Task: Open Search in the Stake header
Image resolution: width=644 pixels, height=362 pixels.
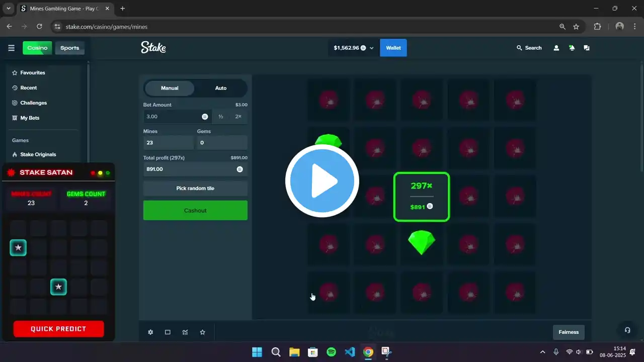Action: point(529,48)
